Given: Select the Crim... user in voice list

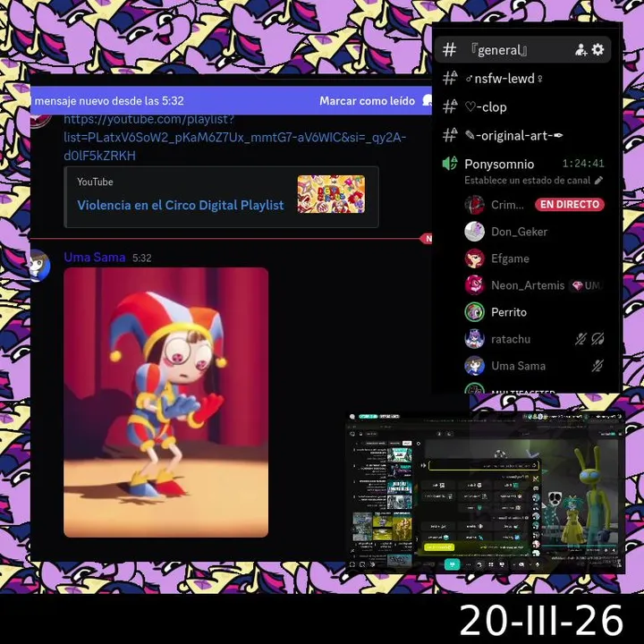Looking at the screenshot, I should click(507, 205).
